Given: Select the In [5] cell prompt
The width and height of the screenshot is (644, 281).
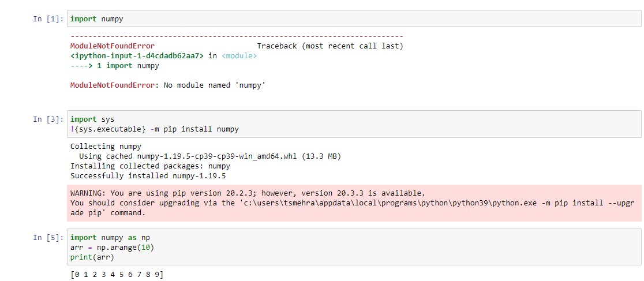Looking at the screenshot, I should (48, 238).
